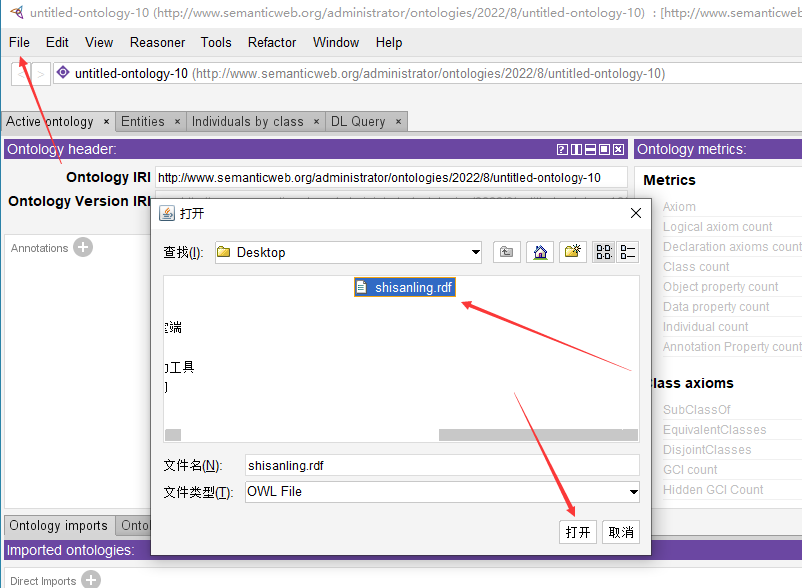
Task: Expand the OWL File type dropdown
Action: pos(634,492)
